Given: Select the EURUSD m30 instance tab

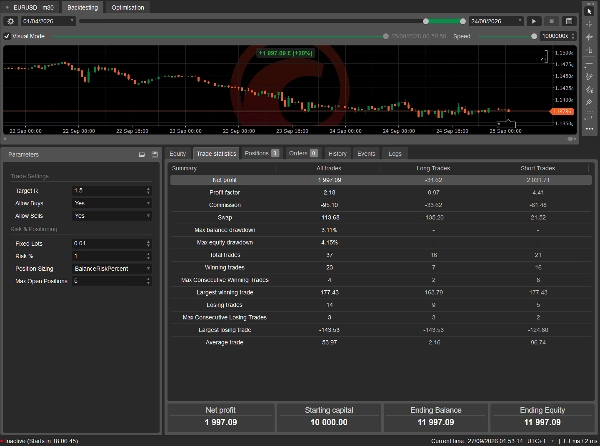Looking at the screenshot, I should click(x=31, y=7).
